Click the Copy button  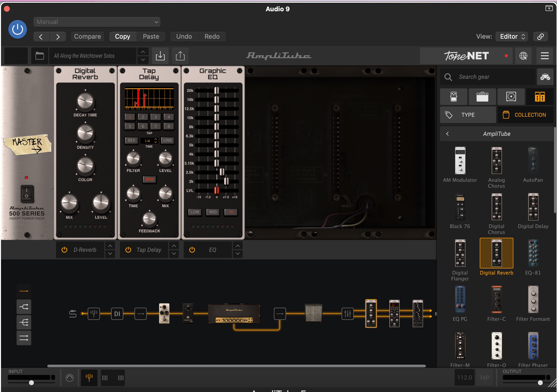point(123,37)
